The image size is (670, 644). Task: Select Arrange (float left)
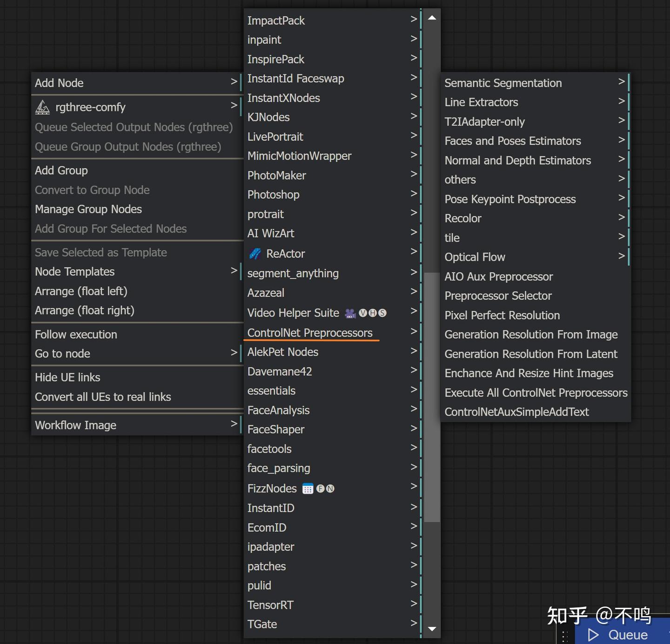coord(137,291)
